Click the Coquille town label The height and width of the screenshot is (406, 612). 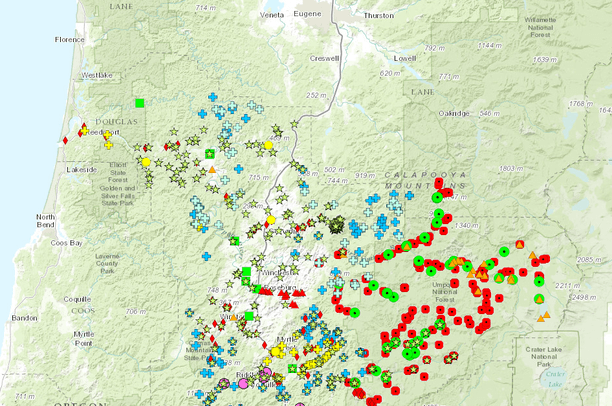coord(77,298)
